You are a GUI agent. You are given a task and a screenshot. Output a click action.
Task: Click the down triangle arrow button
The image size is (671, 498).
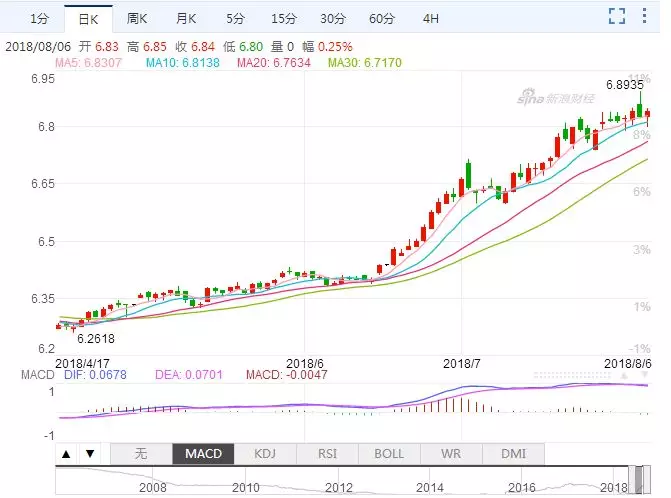coord(88,454)
